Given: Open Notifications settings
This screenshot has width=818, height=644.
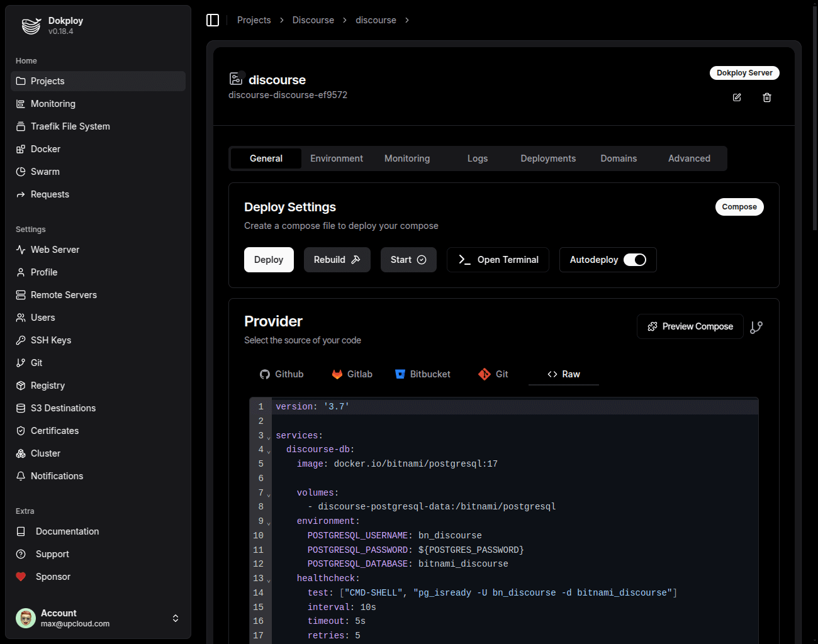Looking at the screenshot, I should [x=57, y=475].
